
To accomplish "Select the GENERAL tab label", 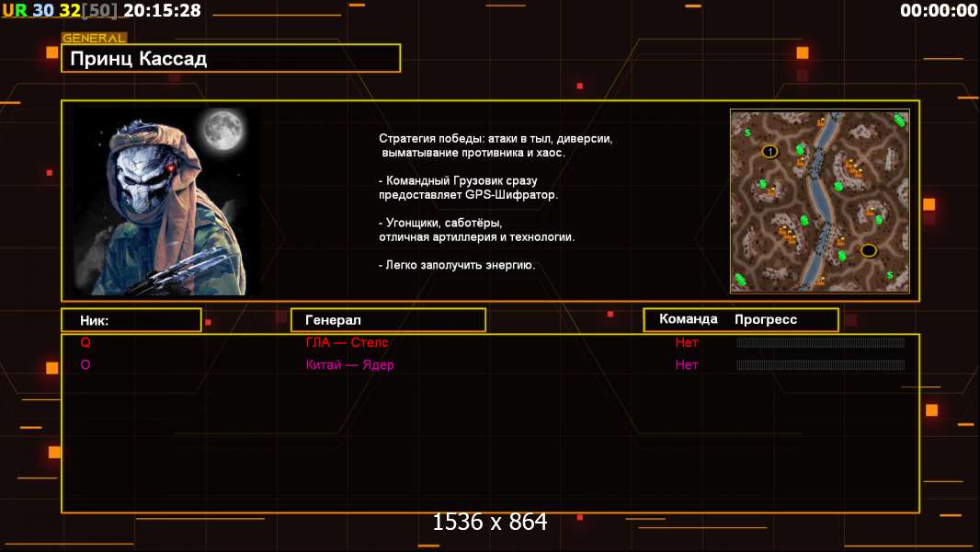I will pos(94,39).
